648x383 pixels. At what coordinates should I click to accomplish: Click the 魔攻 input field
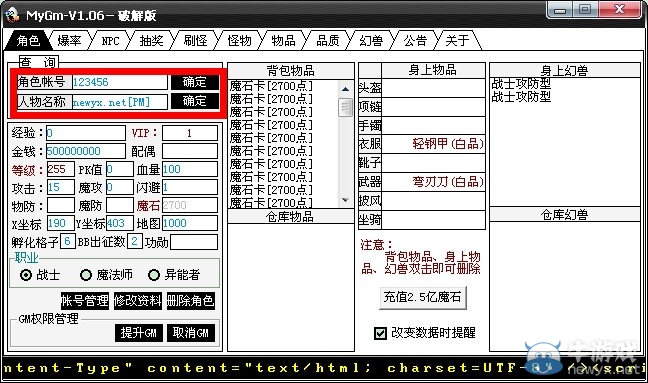pyautogui.click(x=119, y=187)
